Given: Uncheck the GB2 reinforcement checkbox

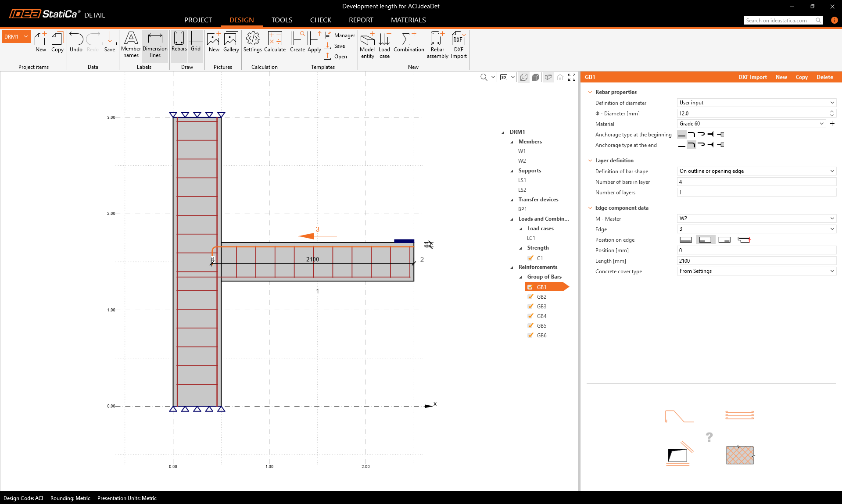Looking at the screenshot, I should [x=530, y=297].
